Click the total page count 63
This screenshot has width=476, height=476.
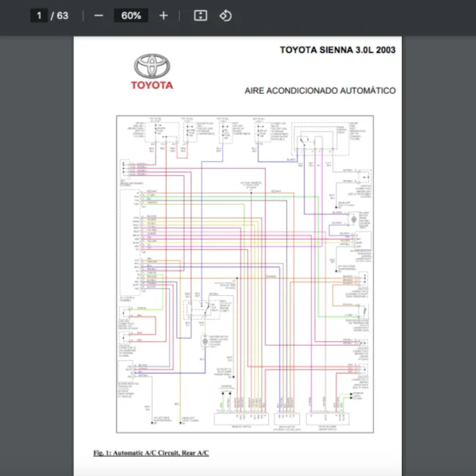pyautogui.click(x=63, y=16)
